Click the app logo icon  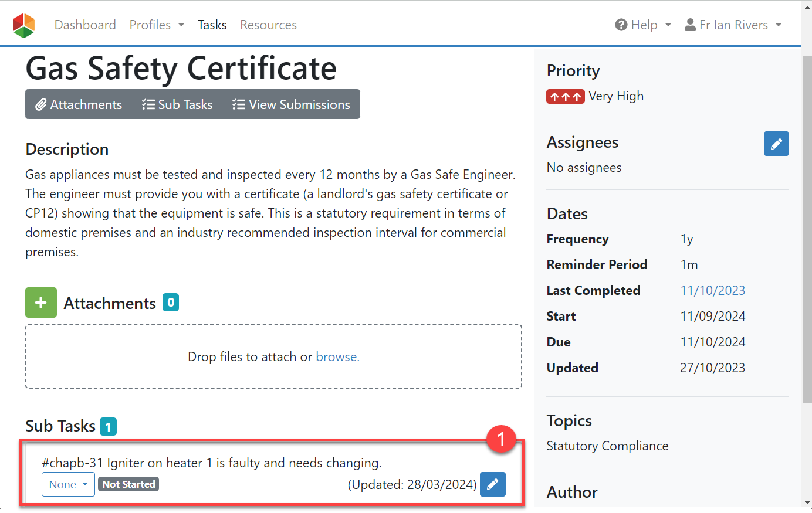click(24, 25)
